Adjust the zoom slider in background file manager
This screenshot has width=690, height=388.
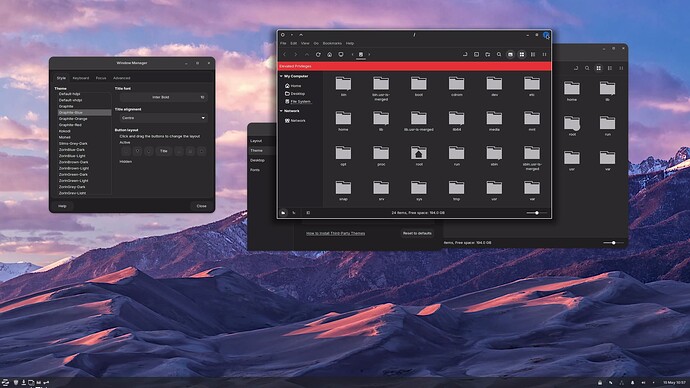click(613, 243)
